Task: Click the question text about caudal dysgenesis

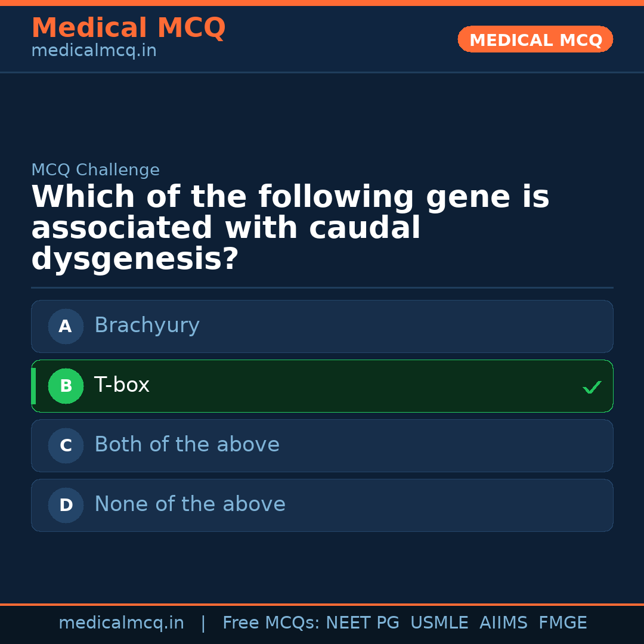Action: (x=290, y=227)
